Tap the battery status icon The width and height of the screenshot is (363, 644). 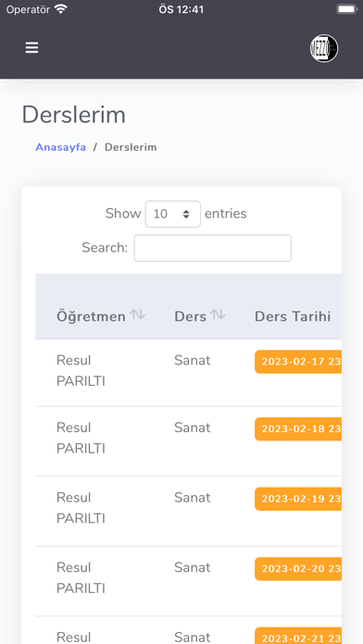[346, 9]
